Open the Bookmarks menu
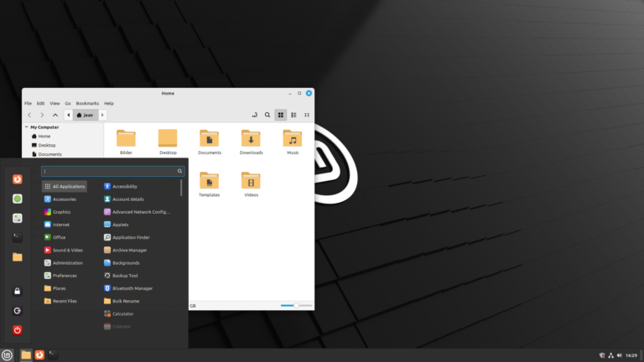The height and width of the screenshot is (362, 644). [87, 103]
